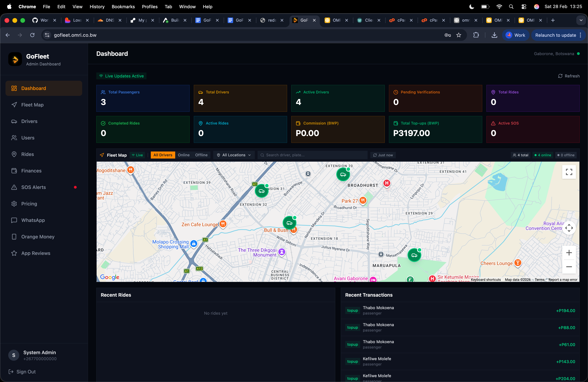Click the Thabo Mokoena +P194.00 transaction
Viewport: 588px width, 382px height.
[460, 310]
